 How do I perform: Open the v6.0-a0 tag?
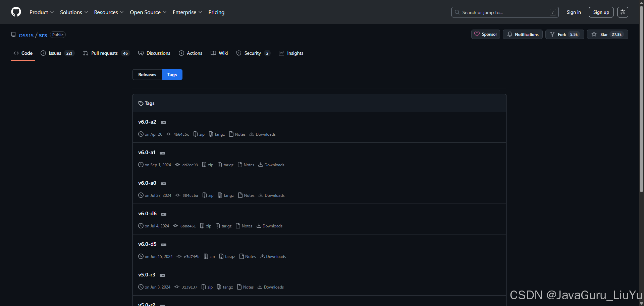pyautogui.click(x=147, y=183)
